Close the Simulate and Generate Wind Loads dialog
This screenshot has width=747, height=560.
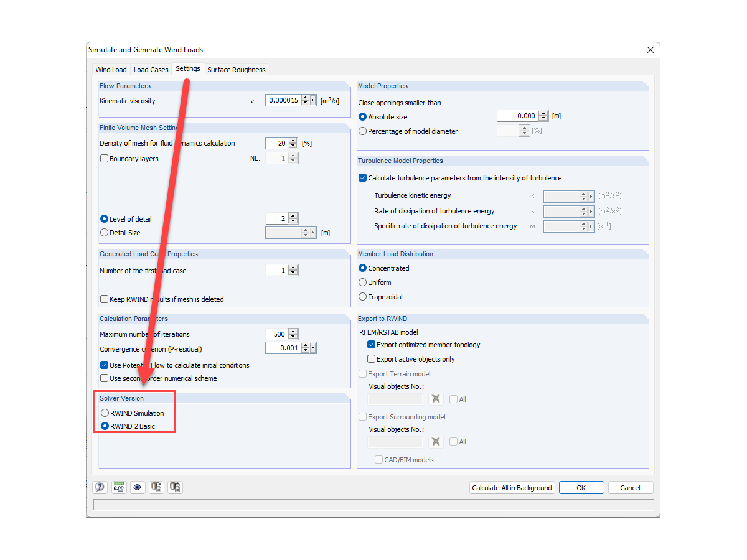pyautogui.click(x=651, y=50)
